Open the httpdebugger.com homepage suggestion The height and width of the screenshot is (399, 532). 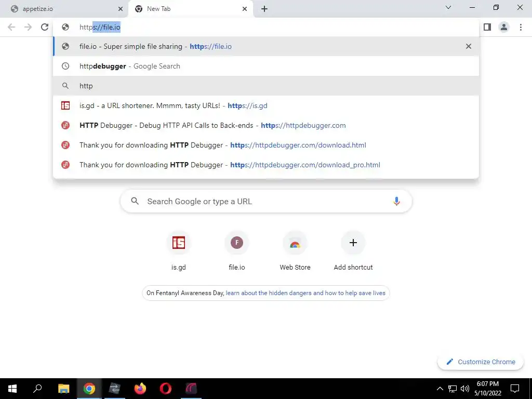point(266,125)
